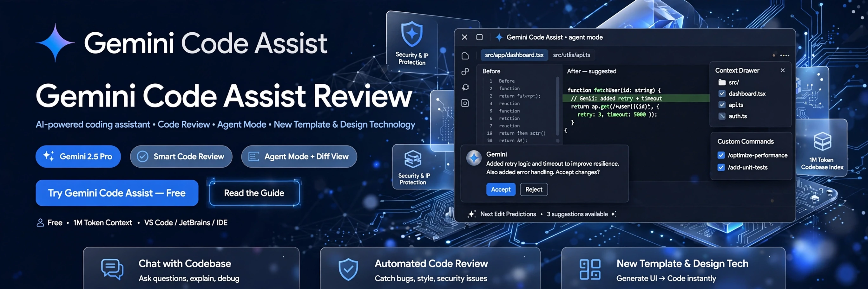Click the lower Security & IP Protection stack icon
Image resolution: width=868 pixels, height=289 pixels.
coord(413,159)
